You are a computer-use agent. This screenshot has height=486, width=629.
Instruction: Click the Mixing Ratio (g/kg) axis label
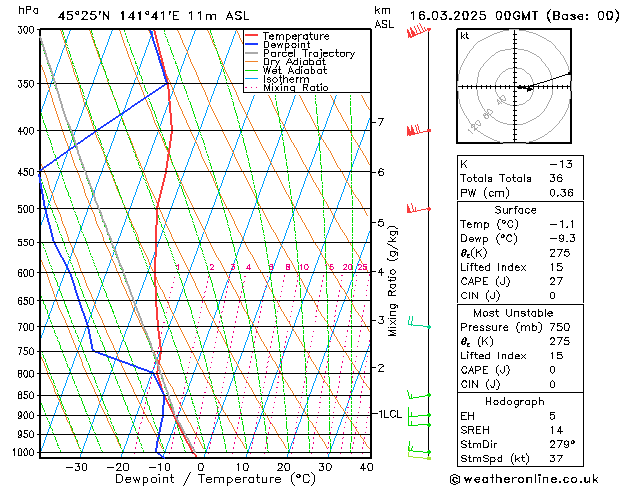click(x=393, y=281)
